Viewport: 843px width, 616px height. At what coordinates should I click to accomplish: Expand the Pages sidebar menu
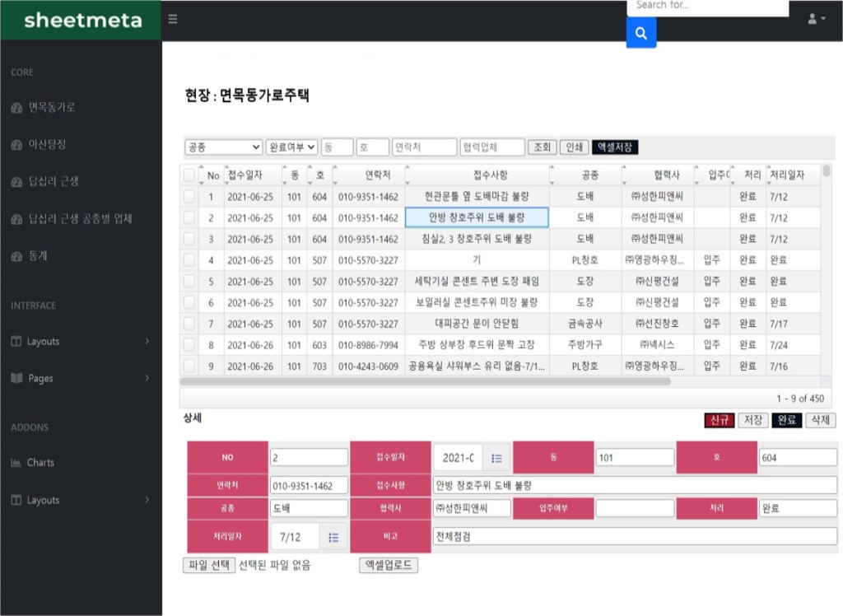[x=147, y=378]
